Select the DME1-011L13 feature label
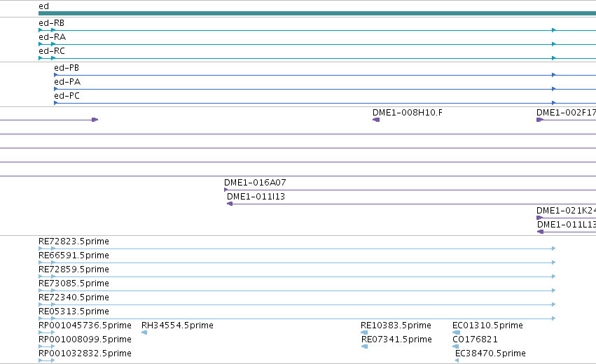The height and width of the screenshot is (364, 596). click(567, 225)
